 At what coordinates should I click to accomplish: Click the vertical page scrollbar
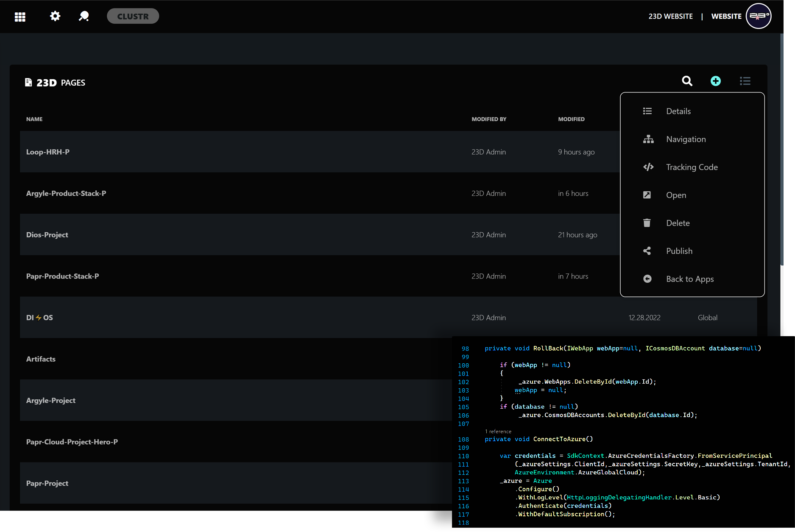(781, 148)
